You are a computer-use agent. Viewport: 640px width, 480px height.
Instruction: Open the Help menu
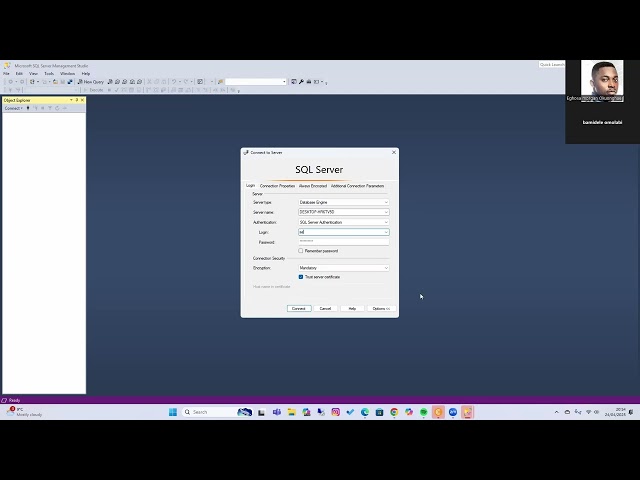pyautogui.click(x=86, y=73)
